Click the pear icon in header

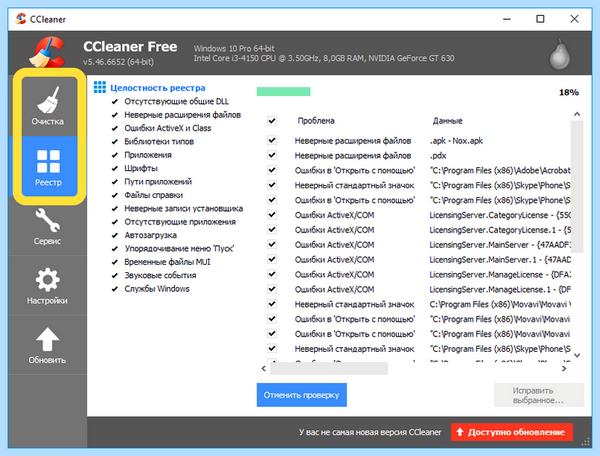pos(560,54)
